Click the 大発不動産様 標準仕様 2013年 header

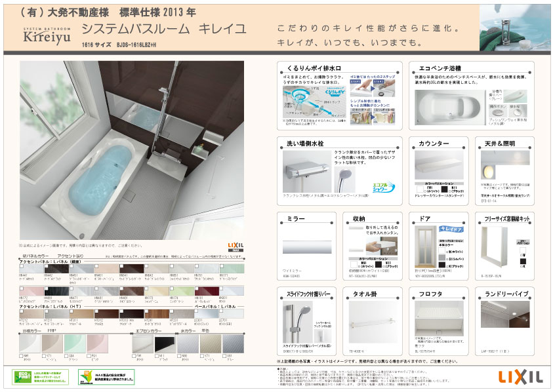tap(107, 12)
